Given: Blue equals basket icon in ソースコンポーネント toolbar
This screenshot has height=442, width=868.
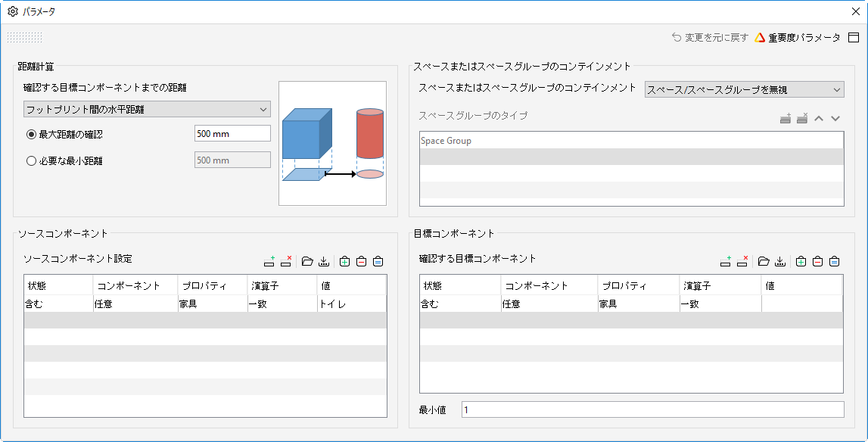Looking at the screenshot, I should click(378, 261).
